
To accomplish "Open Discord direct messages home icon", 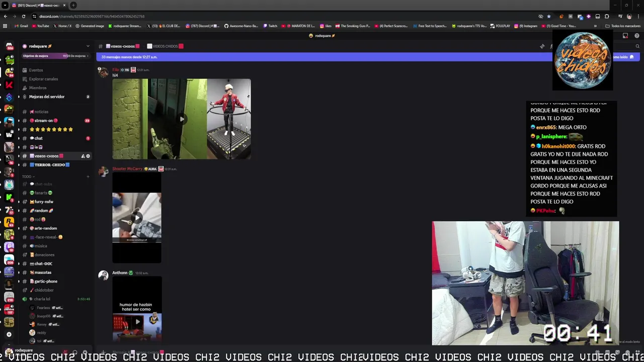I will [x=9, y=46].
